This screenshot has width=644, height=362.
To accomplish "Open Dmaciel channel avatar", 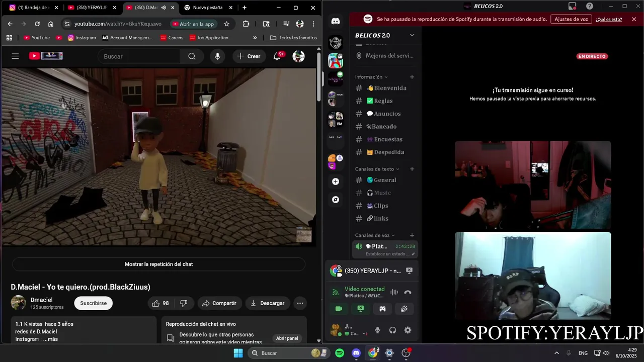I will 18,303.
